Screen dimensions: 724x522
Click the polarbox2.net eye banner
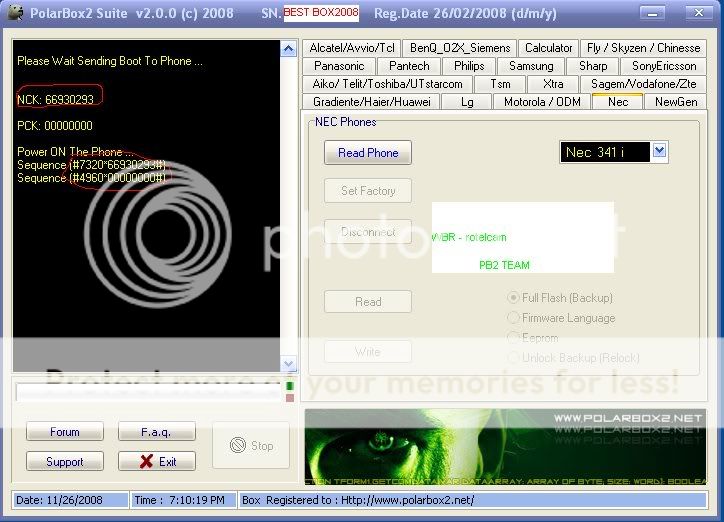pyautogui.click(x=505, y=446)
